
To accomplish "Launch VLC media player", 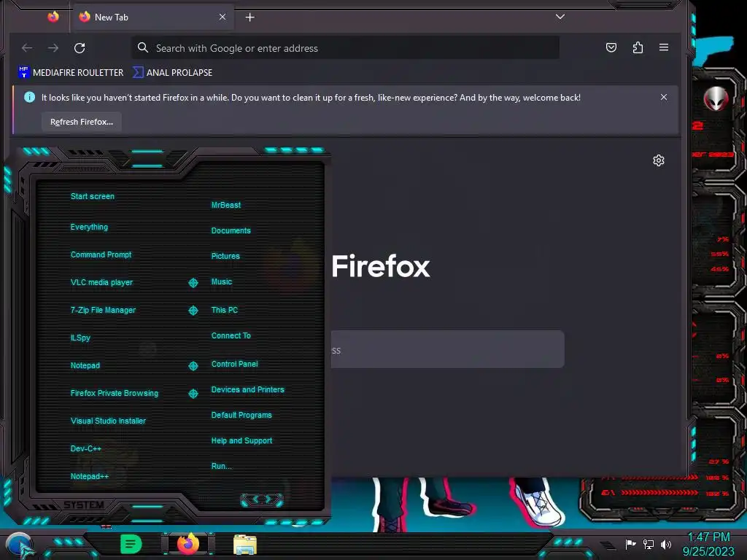I will (x=101, y=282).
